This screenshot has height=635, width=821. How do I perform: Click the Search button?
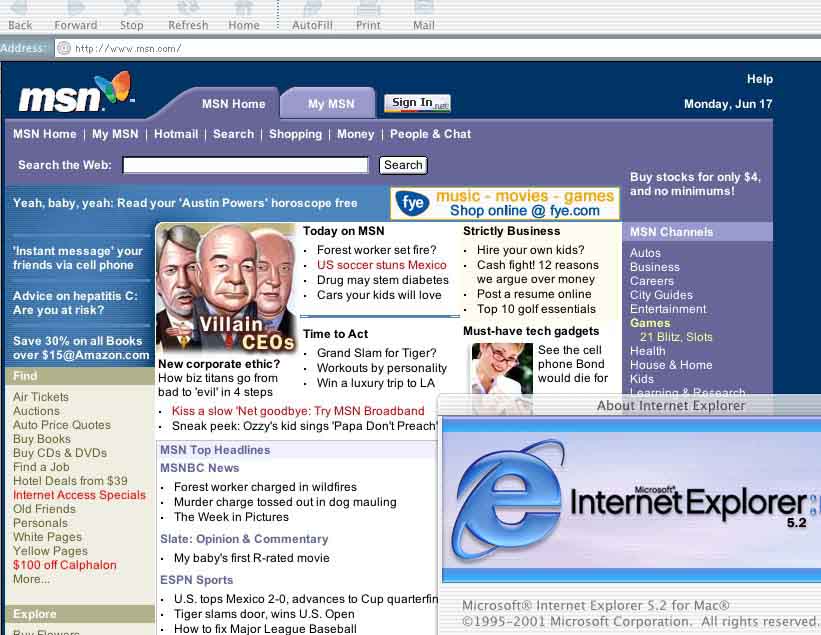(403, 165)
